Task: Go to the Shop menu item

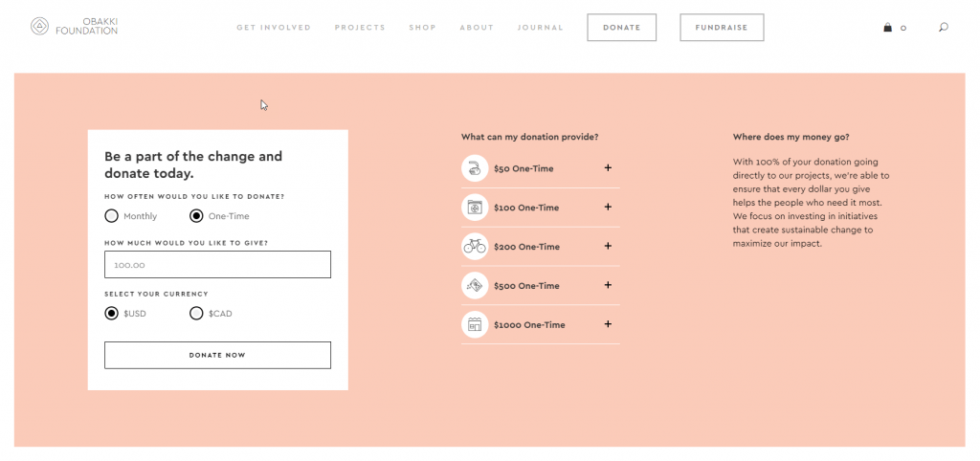Action: pos(422,28)
